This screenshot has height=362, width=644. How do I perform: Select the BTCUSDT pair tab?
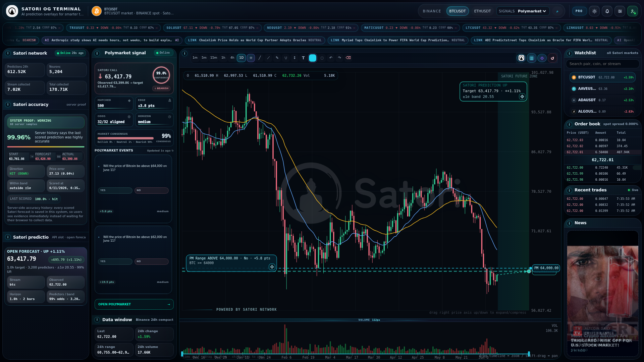(458, 11)
